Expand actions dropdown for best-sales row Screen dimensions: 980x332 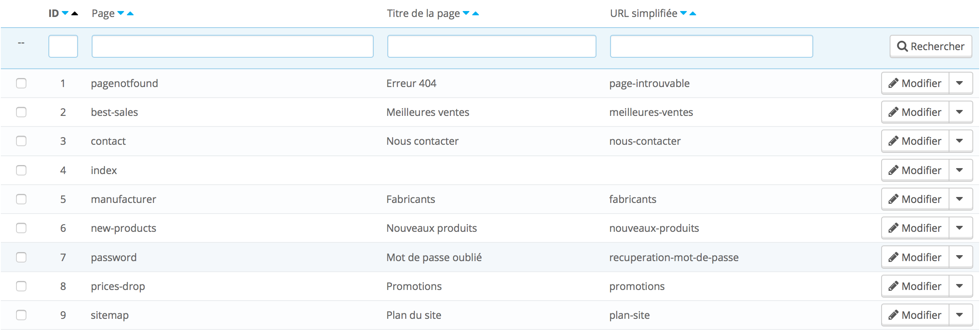pos(960,112)
